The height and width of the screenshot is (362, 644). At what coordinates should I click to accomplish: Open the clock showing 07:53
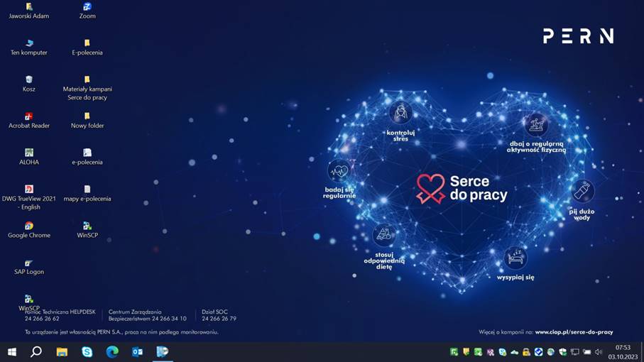(623, 351)
